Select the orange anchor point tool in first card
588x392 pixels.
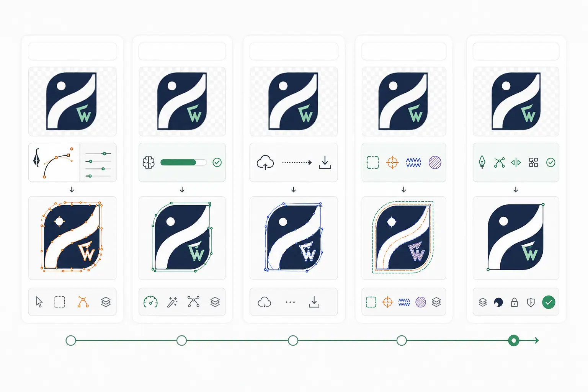point(83,302)
